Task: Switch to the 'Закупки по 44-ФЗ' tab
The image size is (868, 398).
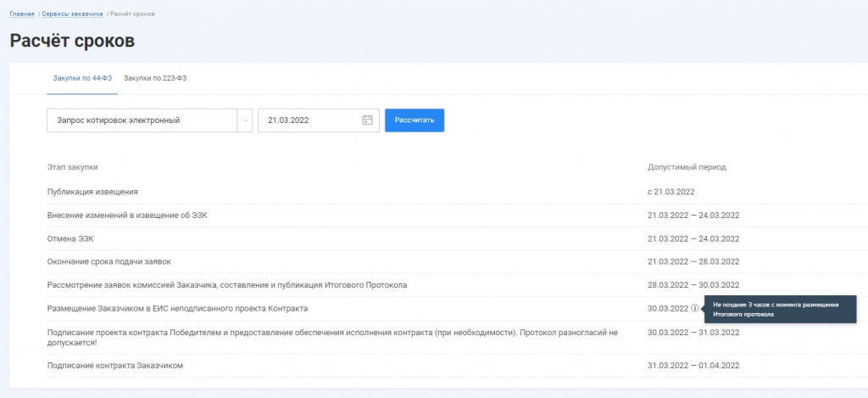Action: [x=82, y=78]
